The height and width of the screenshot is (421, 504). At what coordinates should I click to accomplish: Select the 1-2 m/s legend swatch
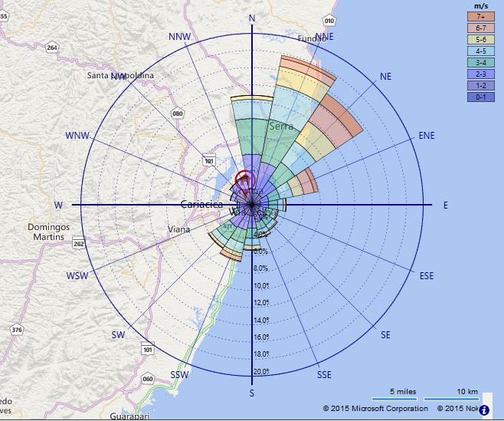coord(481,85)
